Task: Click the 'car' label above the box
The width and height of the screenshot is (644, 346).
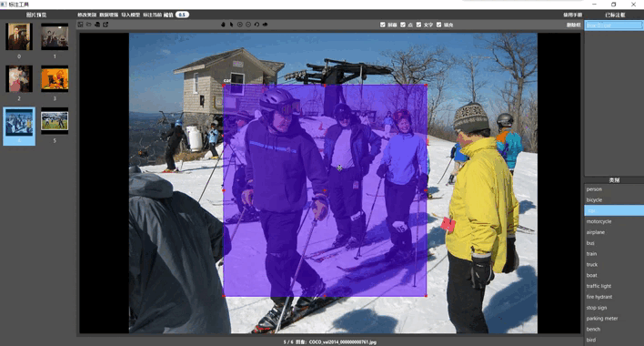Action: (227, 80)
